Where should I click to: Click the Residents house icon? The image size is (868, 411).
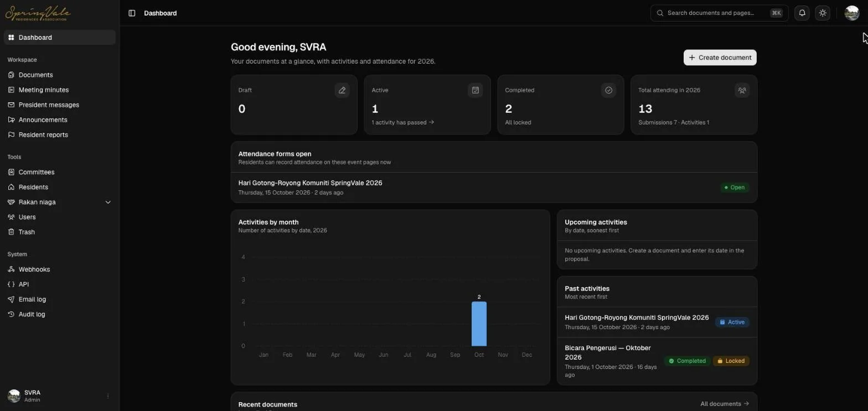point(11,187)
